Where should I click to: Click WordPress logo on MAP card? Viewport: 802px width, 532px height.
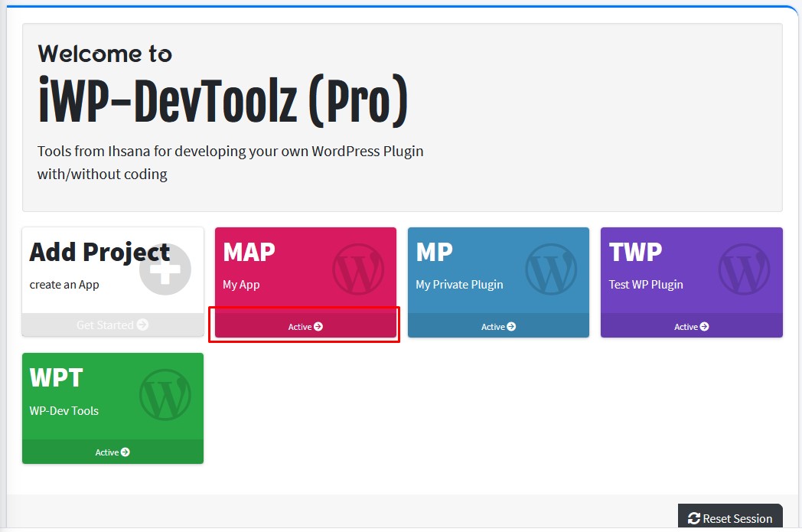pos(358,269)
